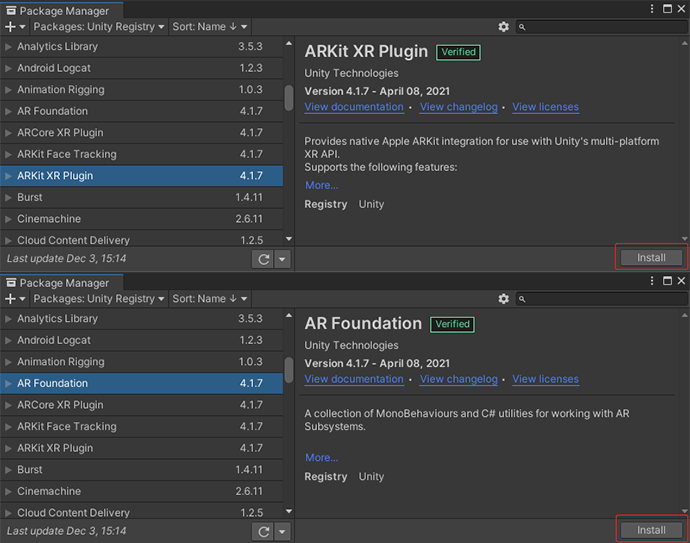This screenshot has width=690, height=543.
Task: Select AR Foundation in the top package list
Action: pyautogui.click(x=141, y=111)
